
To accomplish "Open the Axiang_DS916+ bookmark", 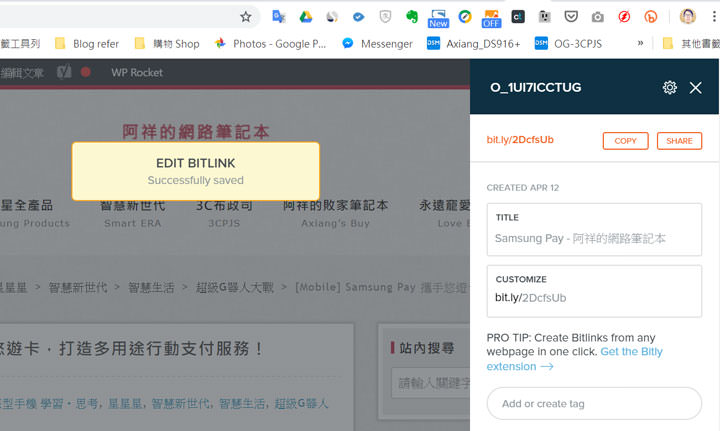I will click(x=474, y=44).
